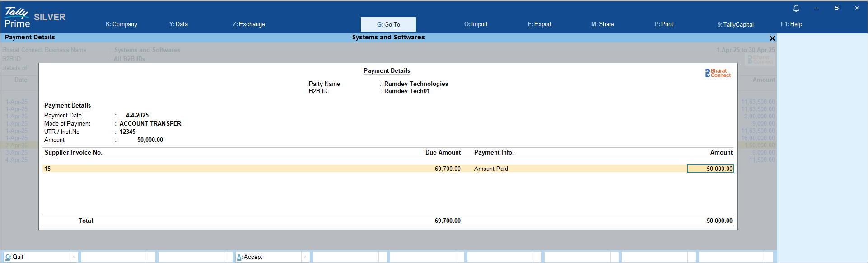Open the Y: Data menu
Viewport: 868px width, 263px height.
[x=178, y=24]
